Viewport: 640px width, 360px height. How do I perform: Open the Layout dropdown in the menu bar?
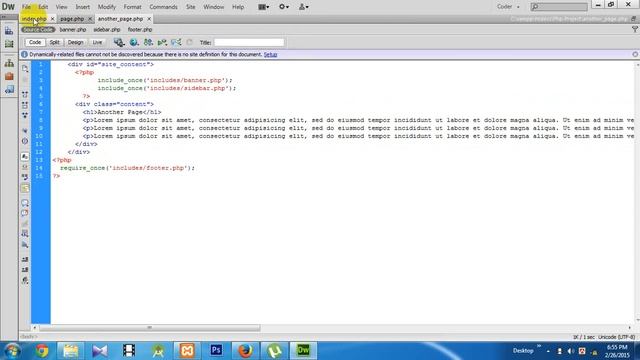[x=264, y=7]
